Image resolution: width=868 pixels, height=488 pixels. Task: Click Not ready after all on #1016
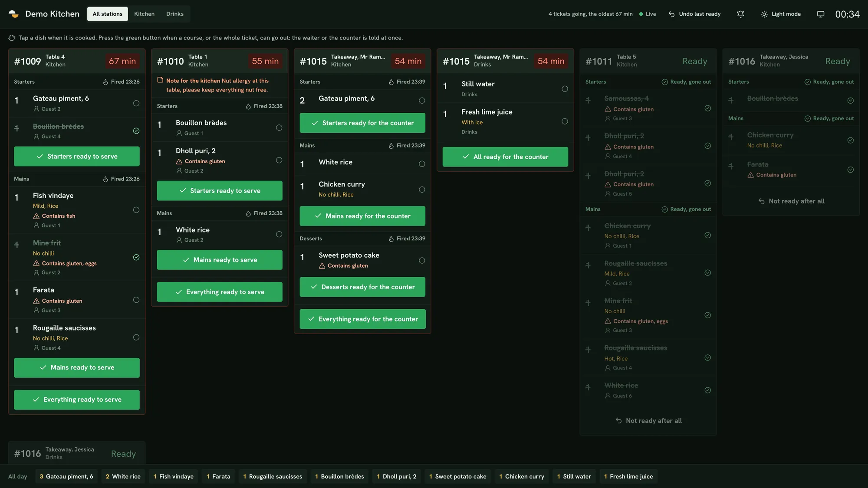coord(791,201)
